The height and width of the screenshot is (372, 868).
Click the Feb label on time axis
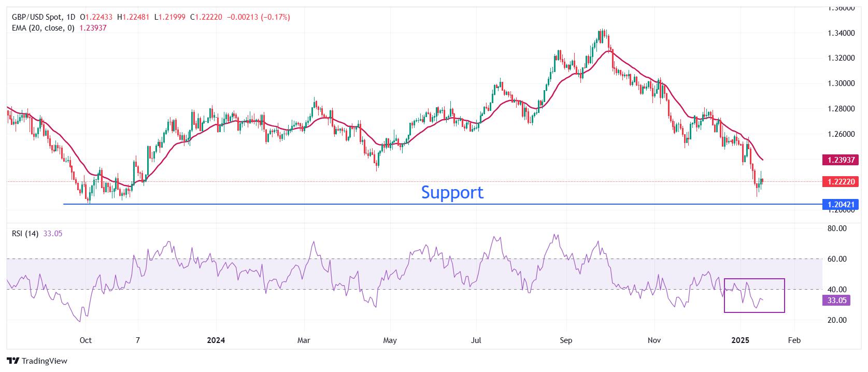point(794,340)
